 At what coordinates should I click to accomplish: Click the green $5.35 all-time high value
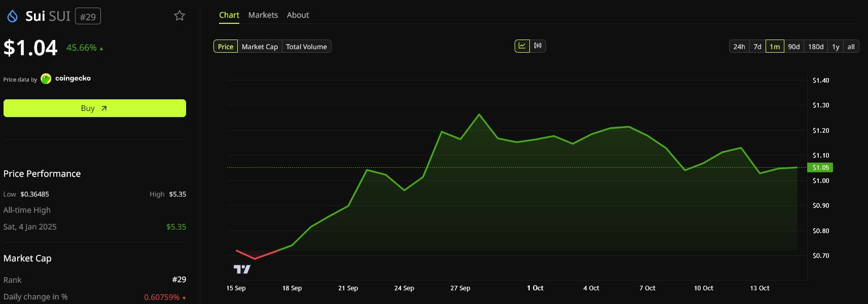coord(176,227)
